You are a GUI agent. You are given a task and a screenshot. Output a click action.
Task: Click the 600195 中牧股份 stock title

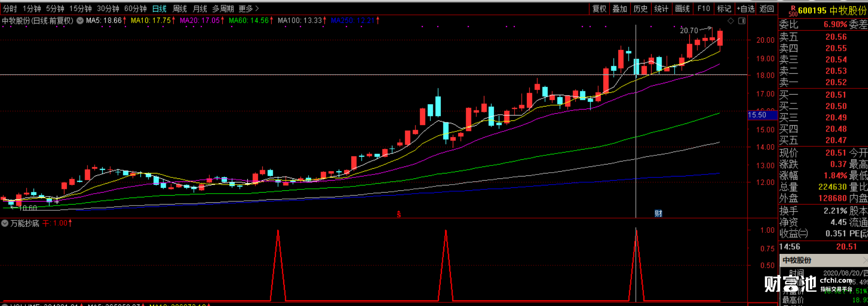(832, 11)
